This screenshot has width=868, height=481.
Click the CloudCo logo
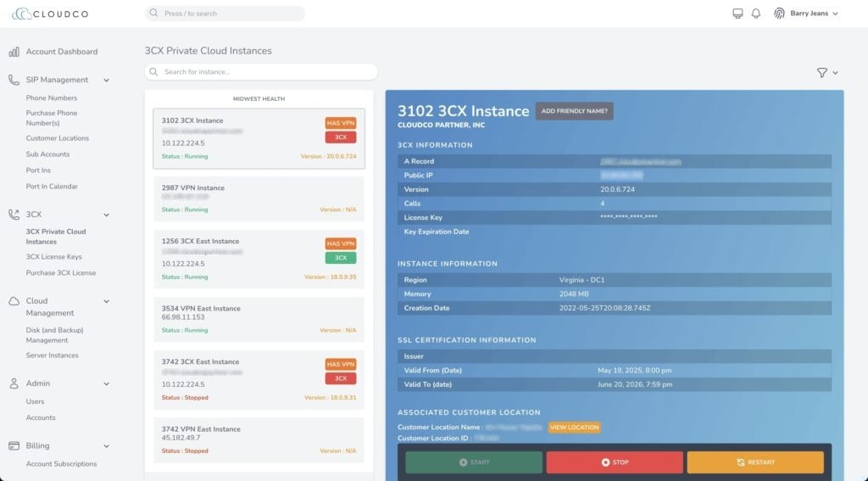click(x=50, y=14)
